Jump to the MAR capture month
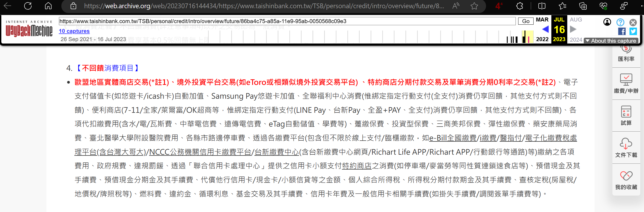Screen dimensions: 644x212 click(542, 20)
